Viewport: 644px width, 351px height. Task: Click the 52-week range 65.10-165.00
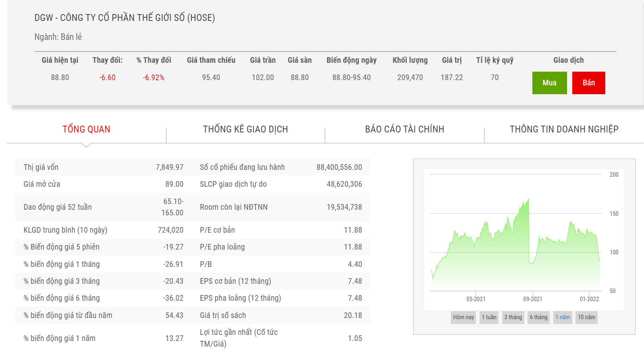(172, 207)
